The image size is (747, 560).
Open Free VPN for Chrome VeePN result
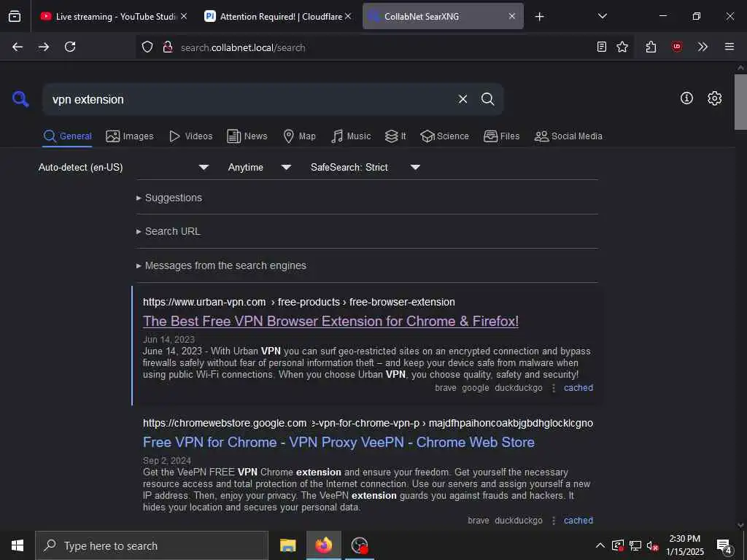coord(338,443)
